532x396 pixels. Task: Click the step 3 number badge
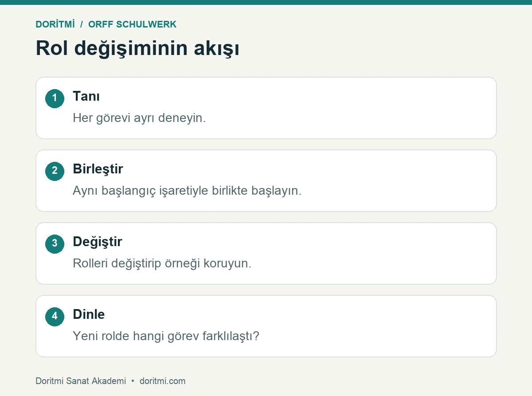[55, 244]
